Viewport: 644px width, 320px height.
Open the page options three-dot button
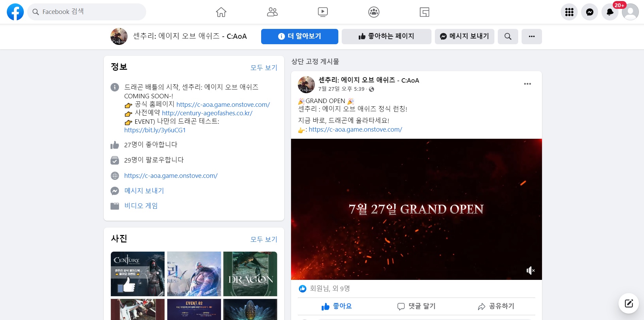click(531, 36)
